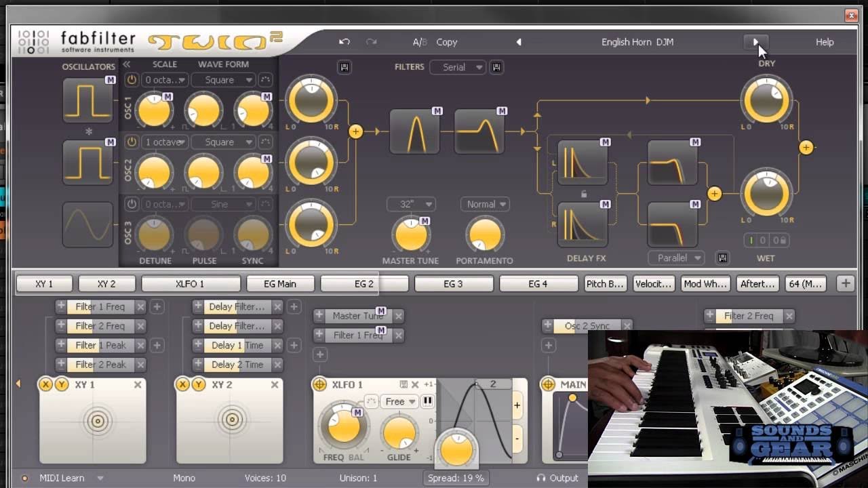Click Spread: 19 % value
This screenshot has height=488, width=868.
point(456,478)
